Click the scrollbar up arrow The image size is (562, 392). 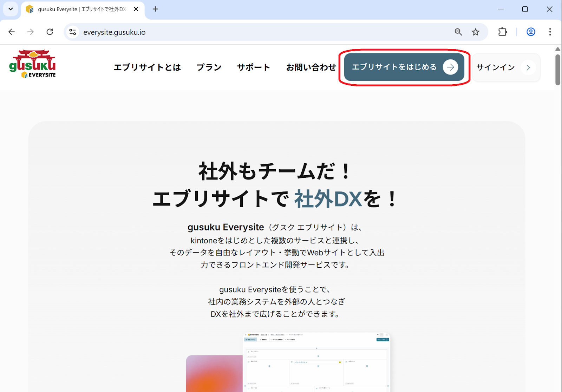tap(558, 49)
